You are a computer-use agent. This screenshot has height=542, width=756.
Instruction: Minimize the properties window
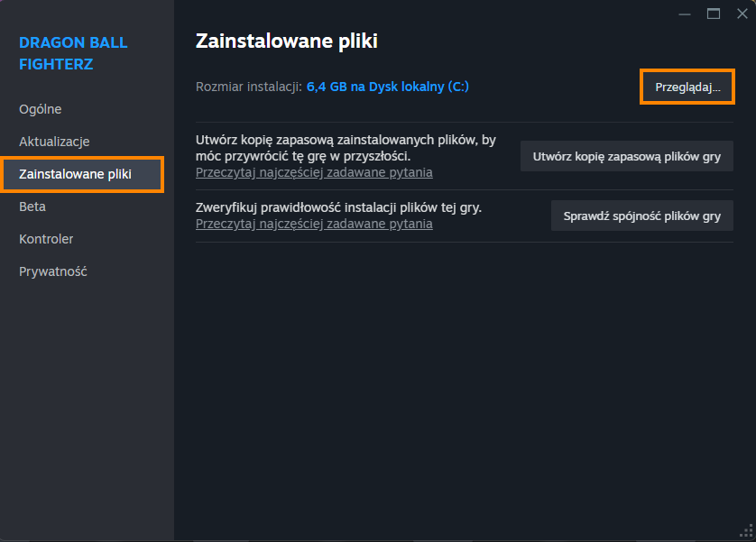684,14
